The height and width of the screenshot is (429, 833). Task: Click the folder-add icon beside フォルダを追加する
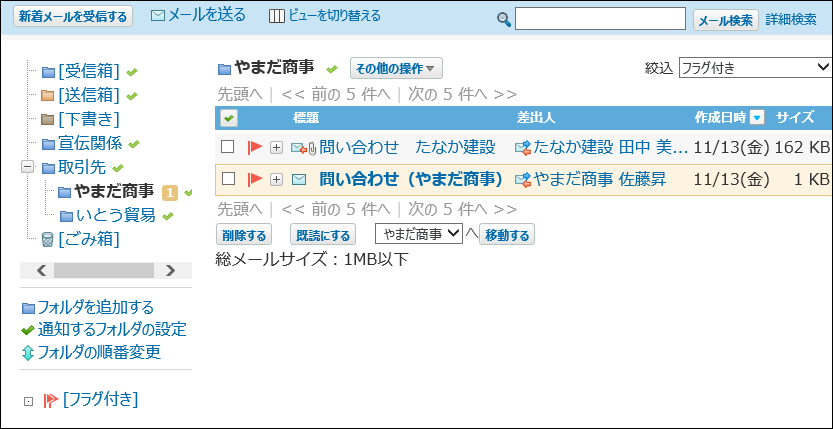coord(28,308)
